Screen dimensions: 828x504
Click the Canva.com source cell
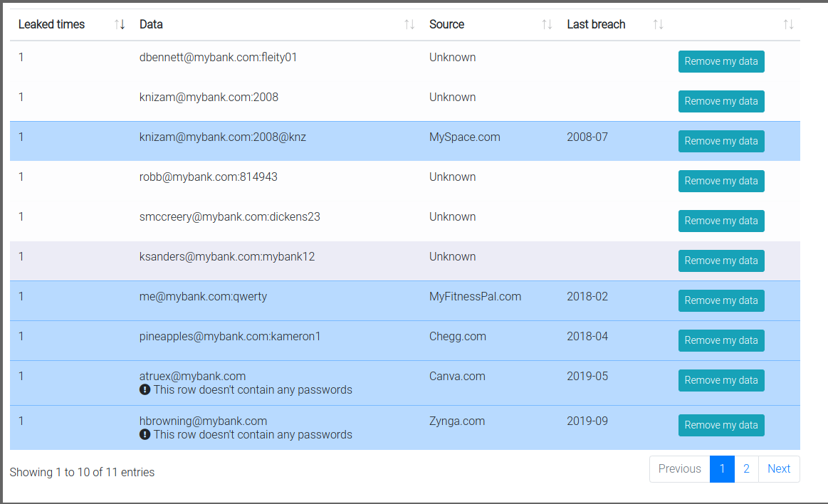click(458, 377)
